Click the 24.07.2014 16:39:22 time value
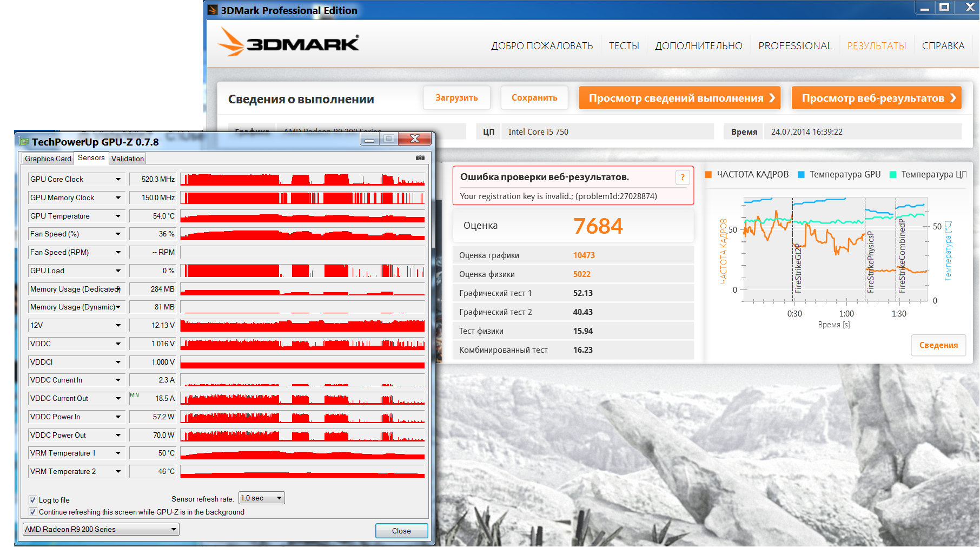980x547 pixels. tap(807, 131)
